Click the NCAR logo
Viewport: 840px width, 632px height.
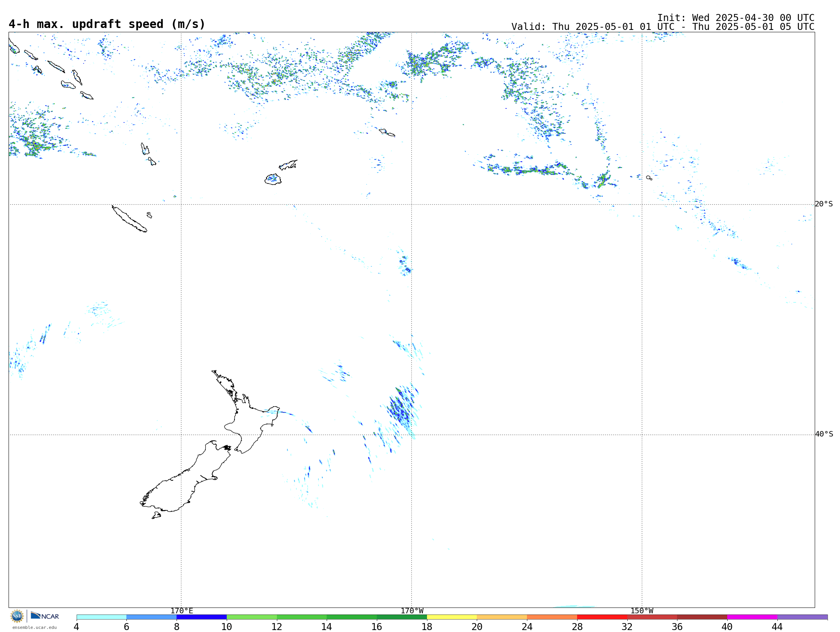[45, 616]
